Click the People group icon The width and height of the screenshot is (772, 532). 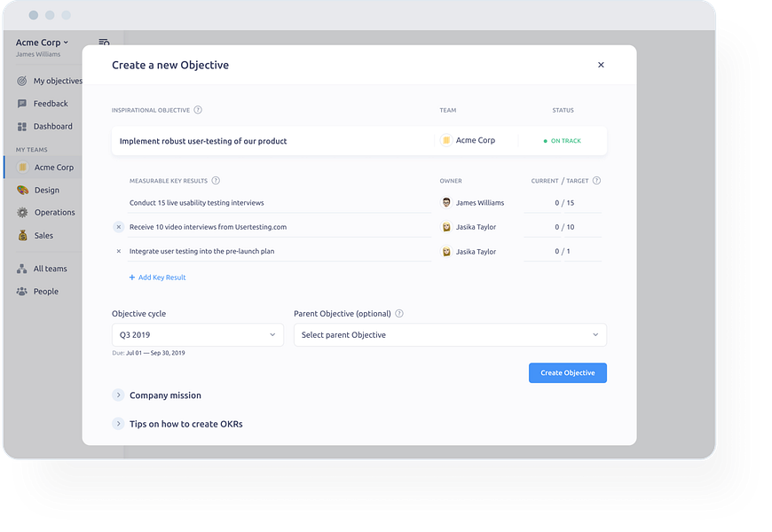21,292
